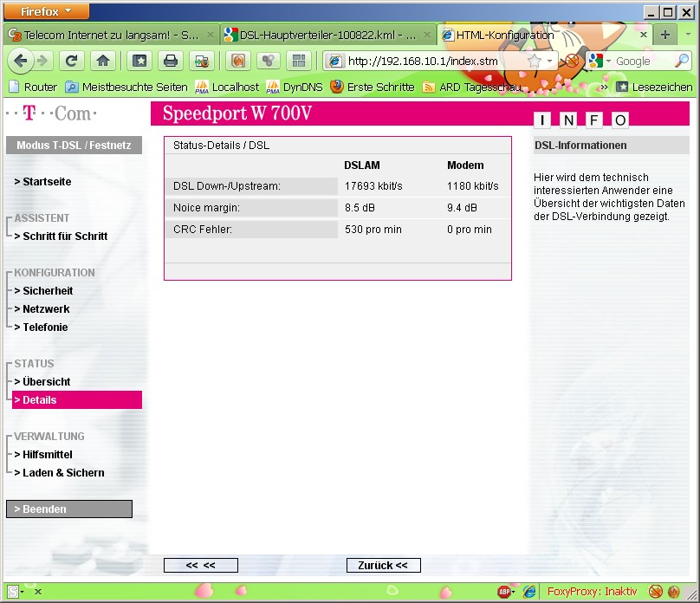Open the list all tabs dropdown
Screen dimensions: 700x603
[687, 35]
